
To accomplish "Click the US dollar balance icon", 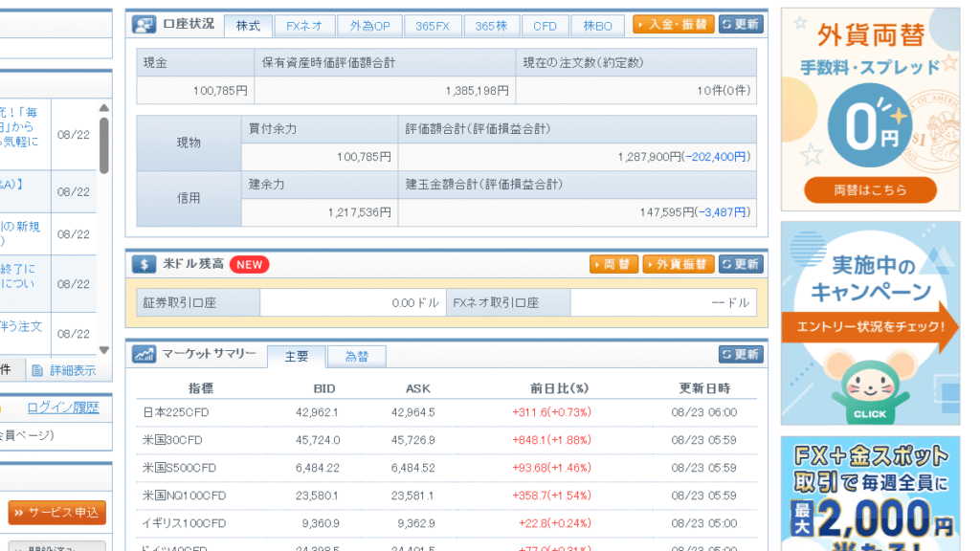I will coord(144,264).
